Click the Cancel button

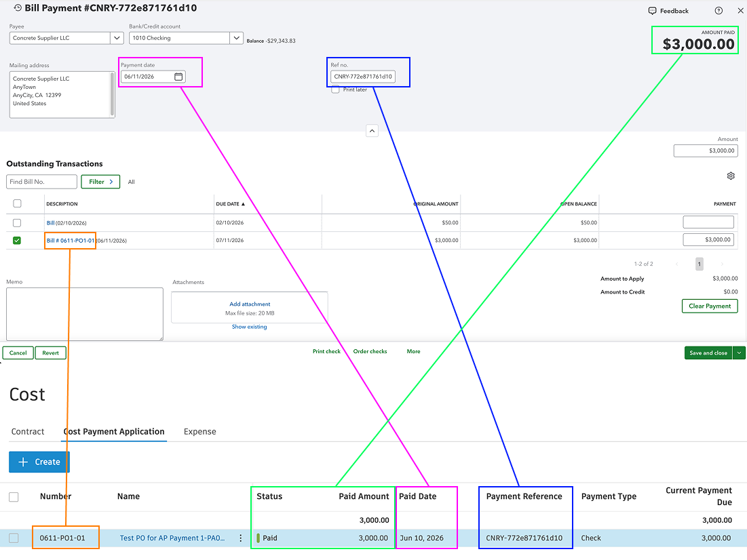[x=18, y=353]
